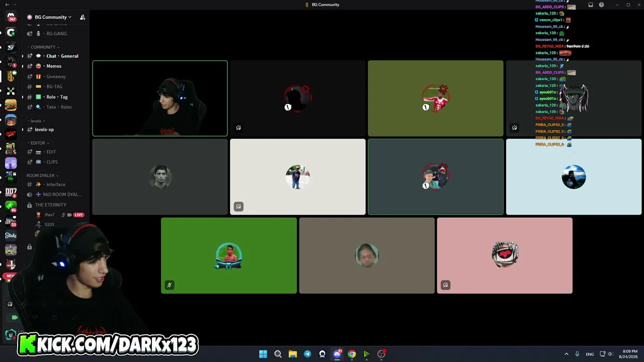
Task: Focus the webcam video tile of the streamer
Action: (x=160, y=99)
